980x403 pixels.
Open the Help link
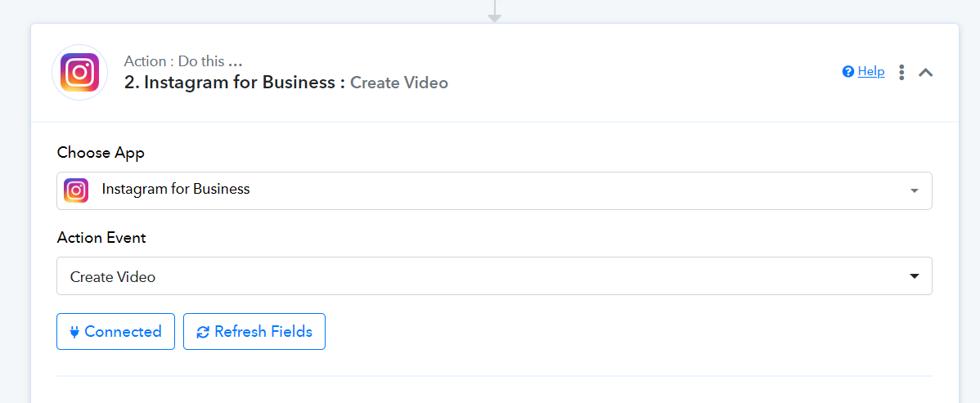tap(871, 72)
